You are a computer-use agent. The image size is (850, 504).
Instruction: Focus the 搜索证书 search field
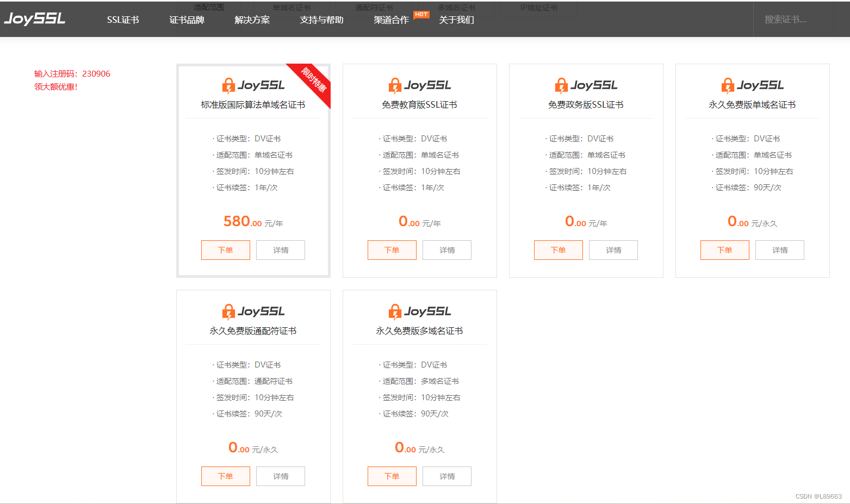click(x=793, y=20)
